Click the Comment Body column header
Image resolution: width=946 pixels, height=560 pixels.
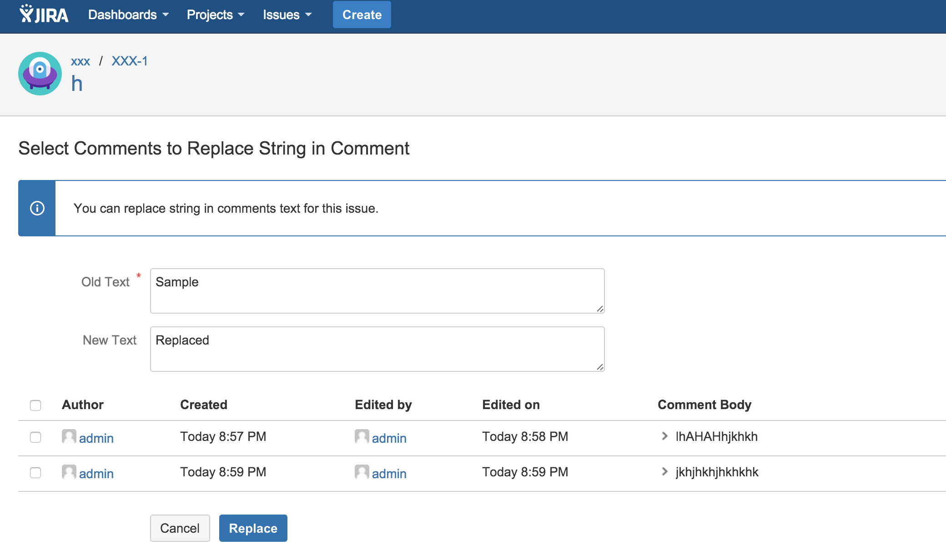click(x=704, y=405)
